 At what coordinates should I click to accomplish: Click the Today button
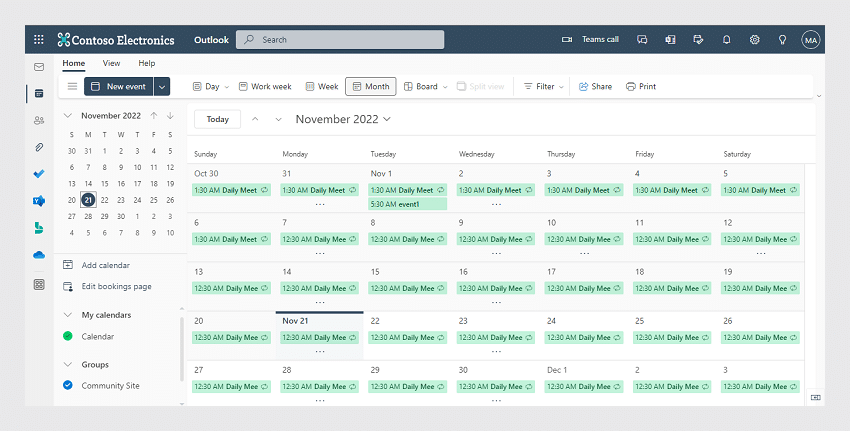217,119
